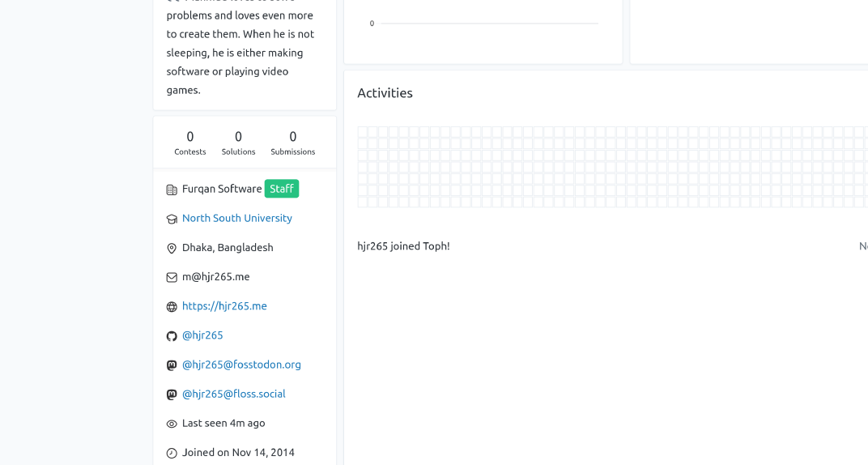Viewport: 868px width, 465px height.
Task: Click the envelope email icon
Action: coord(172,277)
